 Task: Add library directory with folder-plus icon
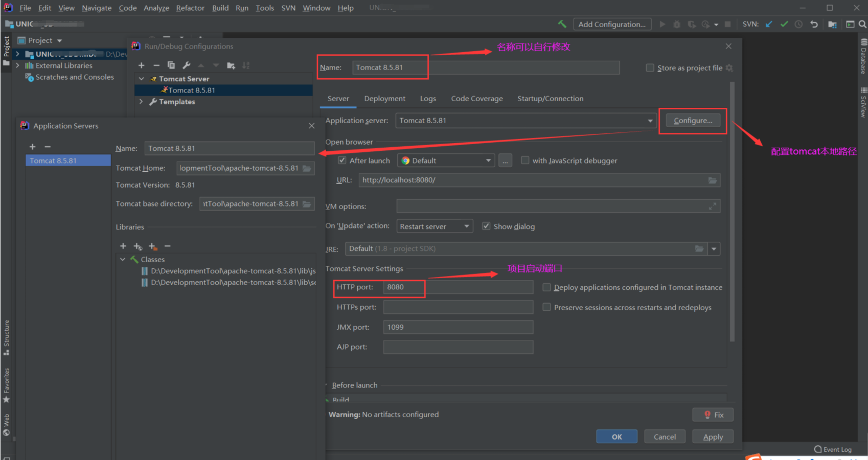(153, 246)
